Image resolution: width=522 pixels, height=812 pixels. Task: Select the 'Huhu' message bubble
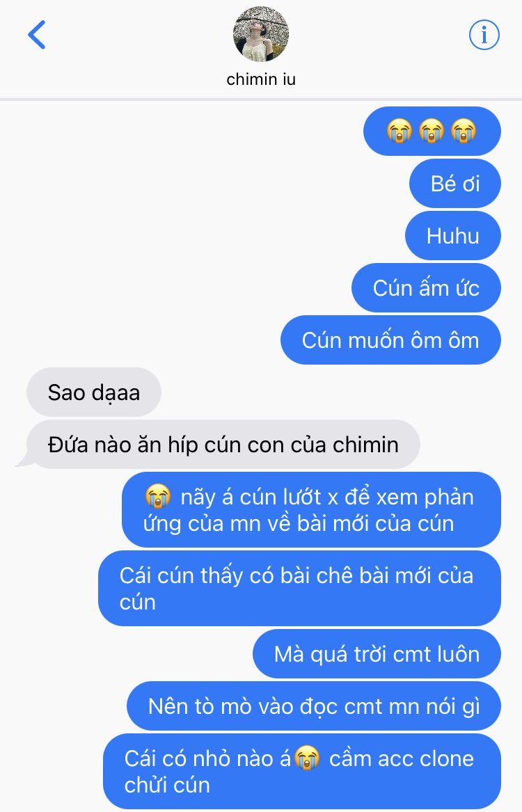click(x=452, y=236)
